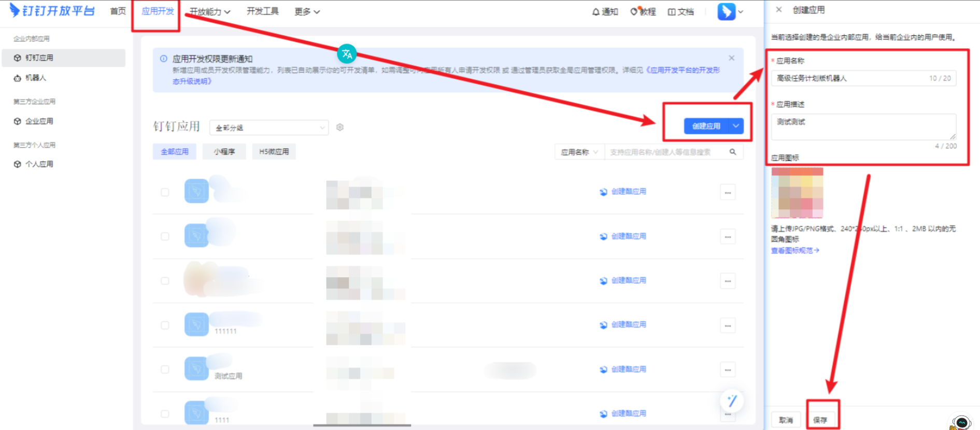Open the 首页 home tab
This screenshot has width=980, height=430.
click(x=118, y=11)
